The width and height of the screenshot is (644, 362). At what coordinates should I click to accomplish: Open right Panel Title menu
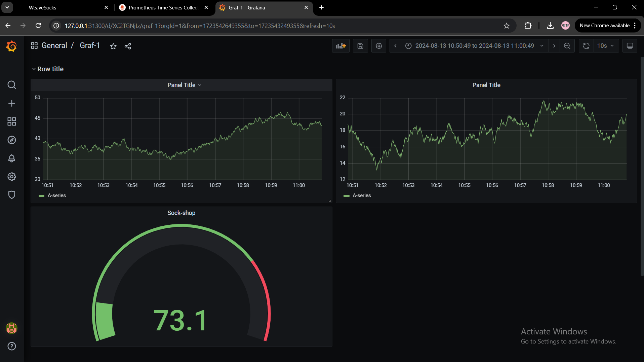click(486, 85)
